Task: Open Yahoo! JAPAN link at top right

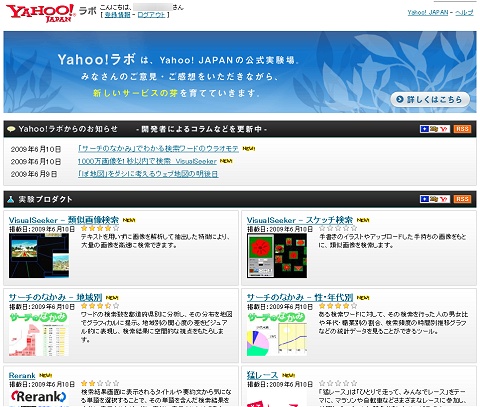Action: click(428, 12)
